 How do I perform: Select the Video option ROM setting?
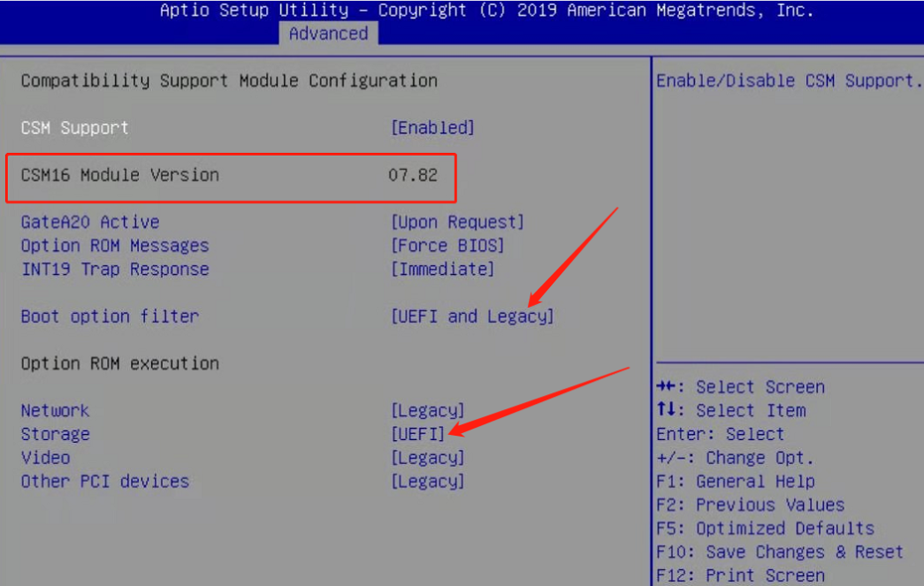pos(45,458)
